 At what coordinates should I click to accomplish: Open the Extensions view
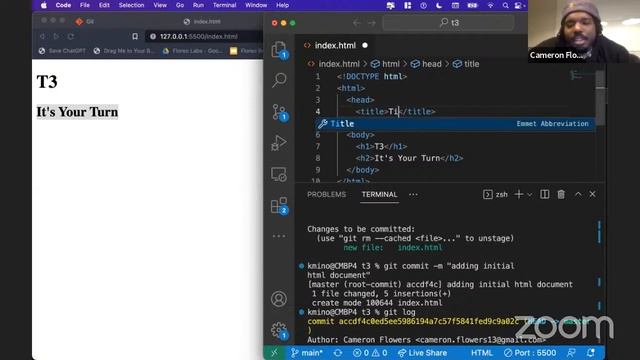(279, 206)
